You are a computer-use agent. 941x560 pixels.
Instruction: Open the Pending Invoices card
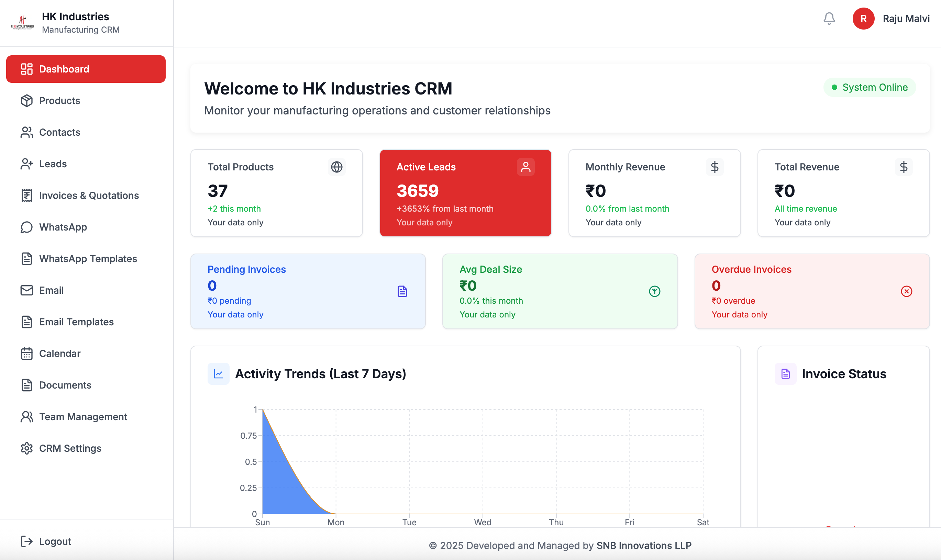(308, 291)
